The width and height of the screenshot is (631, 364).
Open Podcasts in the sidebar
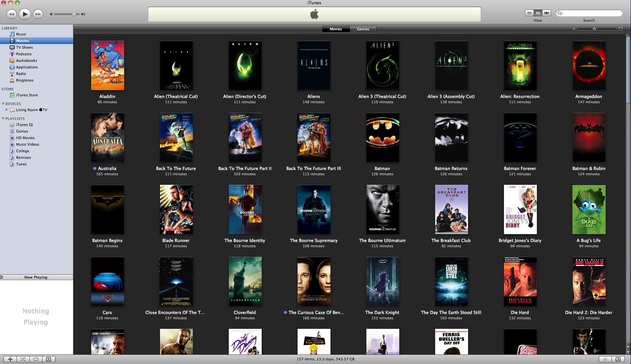[x=37, y=54]
